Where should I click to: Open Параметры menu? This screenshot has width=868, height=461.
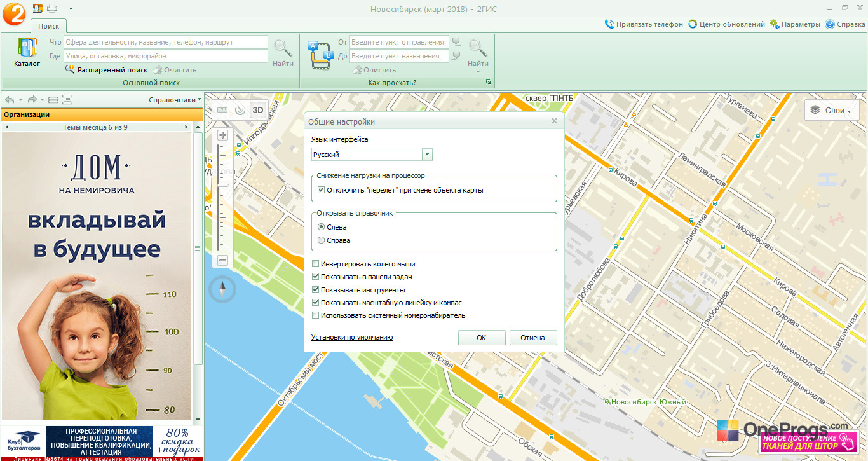[795, 24]
